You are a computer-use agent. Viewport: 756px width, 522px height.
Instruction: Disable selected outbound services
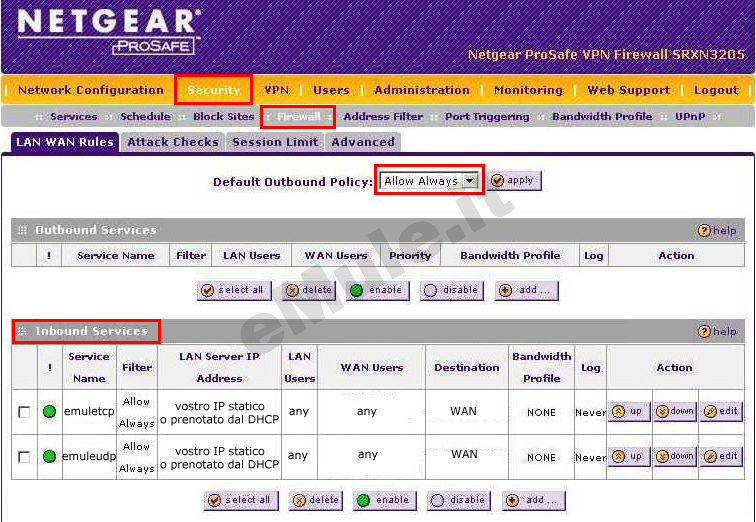pyautogui.click(x=452, y=291)
